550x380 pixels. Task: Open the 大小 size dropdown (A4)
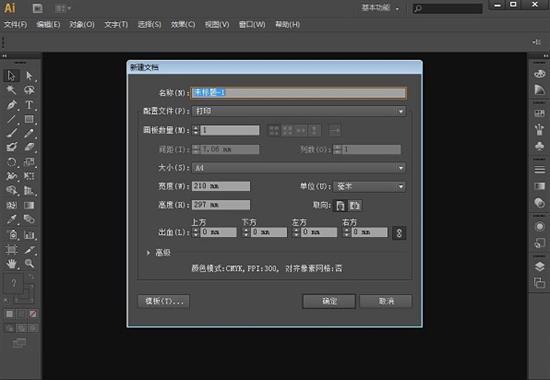pos(299,168)
